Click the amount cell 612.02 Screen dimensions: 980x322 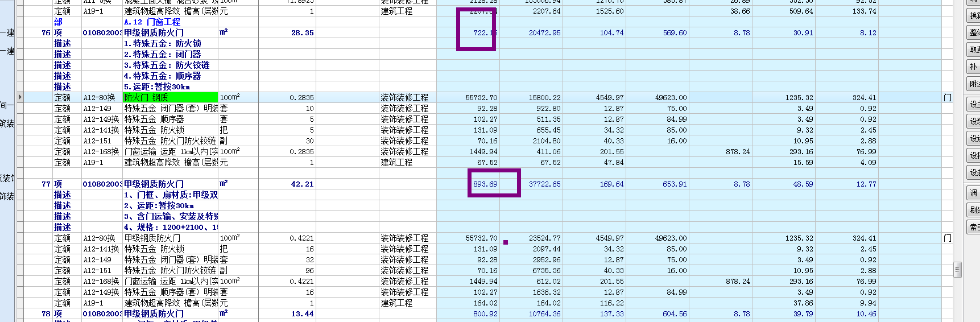click(x=548, y=281)
